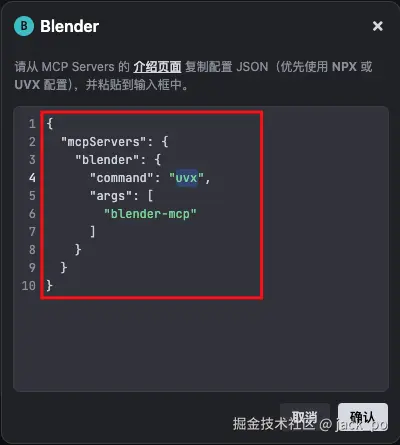Click closing brace on line 10
Screen dimensions: 400x445
[x=49, y=285]
